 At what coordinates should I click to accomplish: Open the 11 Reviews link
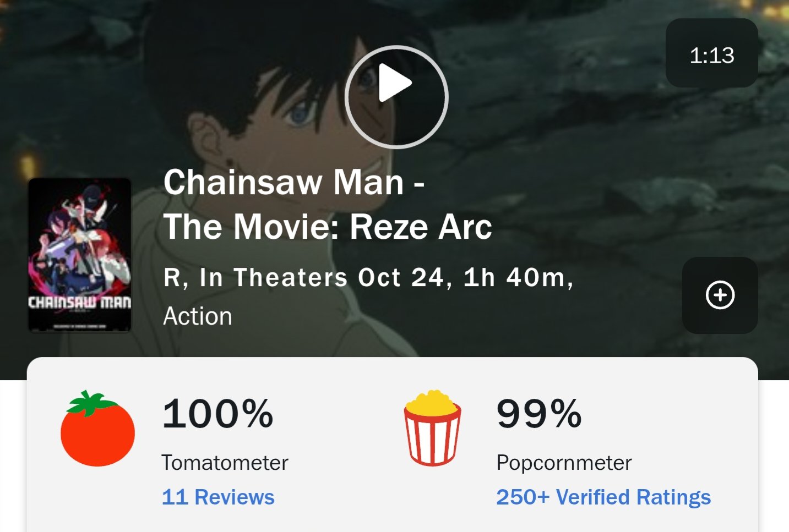coord(218,497)
